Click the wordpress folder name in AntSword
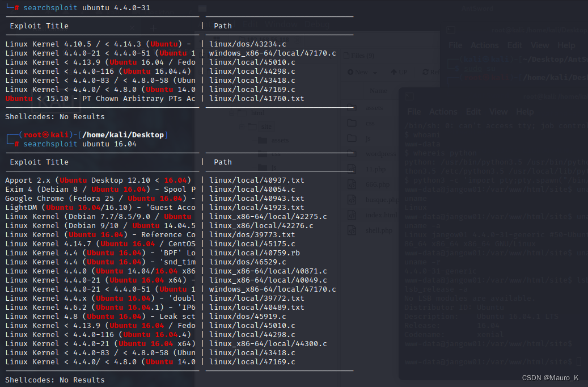This screenshot has width=588, height=387. pyautogui.click(x=380, y=154)
